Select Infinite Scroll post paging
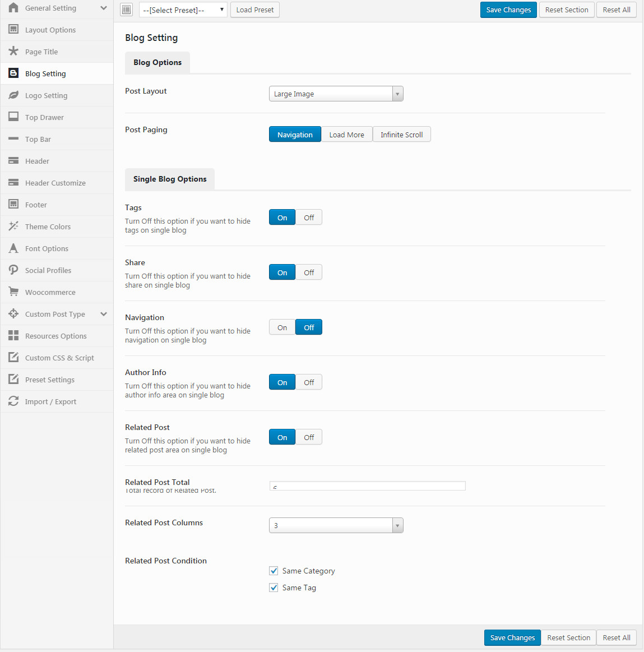This screenshot has width=644, height=652. [402, 135]
